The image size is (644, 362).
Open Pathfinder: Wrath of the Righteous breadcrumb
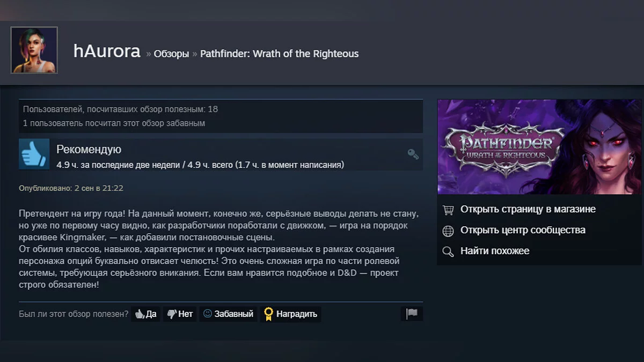279,54
